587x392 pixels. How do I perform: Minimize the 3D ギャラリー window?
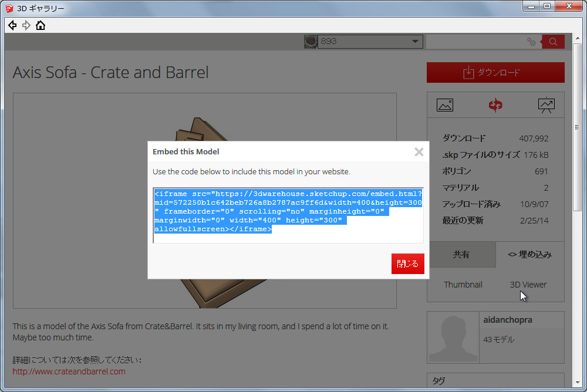tap(531, 6)
